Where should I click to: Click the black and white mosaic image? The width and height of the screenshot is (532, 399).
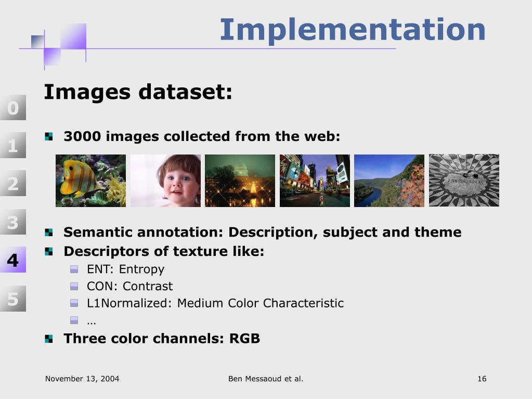pos(464,181)
